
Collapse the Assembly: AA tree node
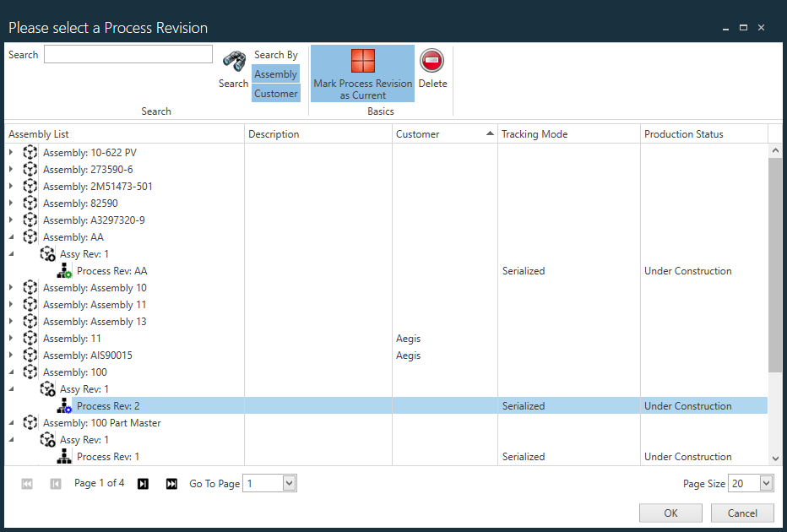coord(11,237)
